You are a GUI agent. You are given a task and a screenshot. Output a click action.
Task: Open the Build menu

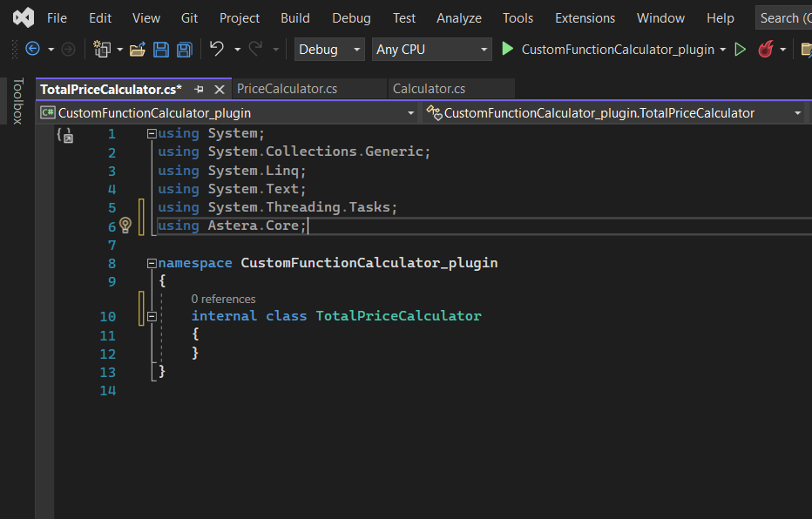[x=295, y=17]
